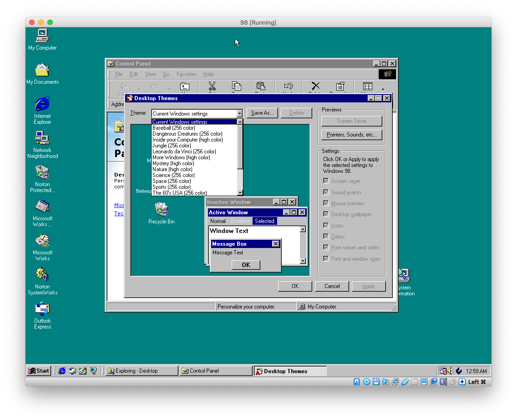Image resolution: width=517 pixels, height=420 pixels.
Task: Click the Views toolbar icon
Action: point(367,86)
